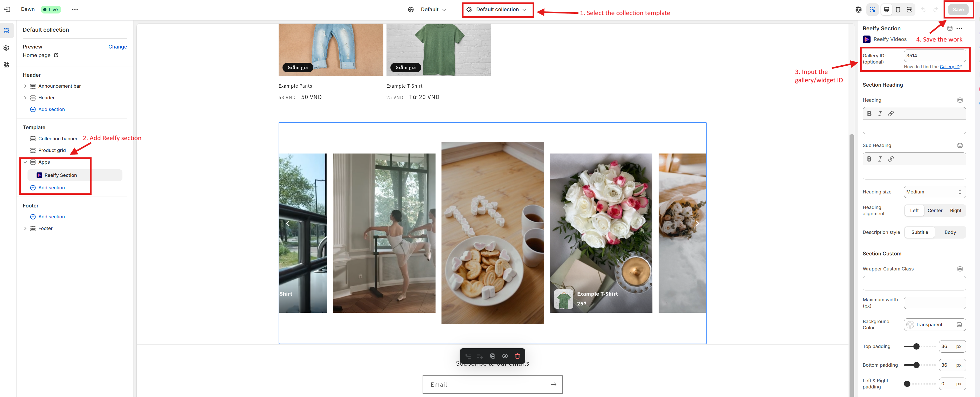Switch to fullscreen width preview
This screenshot has width=980, height=397.
[909, 10]
